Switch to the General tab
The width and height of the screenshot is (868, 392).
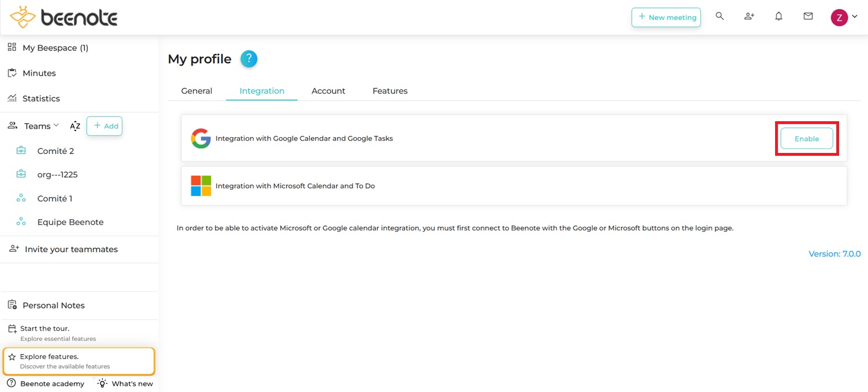pos(197,91)
